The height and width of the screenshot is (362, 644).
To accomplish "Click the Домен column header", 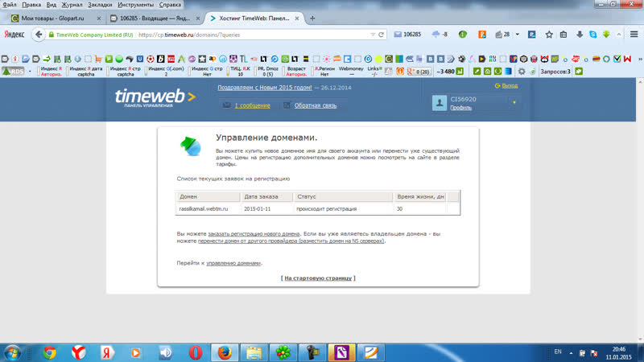I will pyautogui.click(x=208, y=196).
